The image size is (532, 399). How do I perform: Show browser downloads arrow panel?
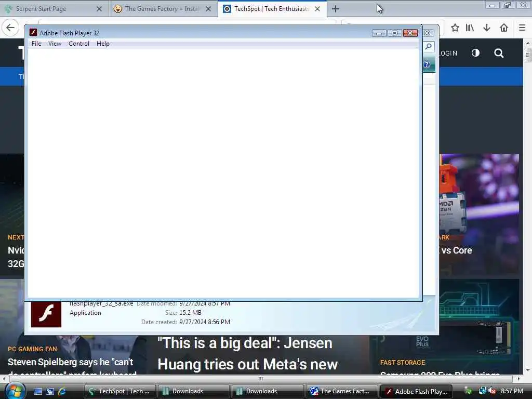(487, 28)
